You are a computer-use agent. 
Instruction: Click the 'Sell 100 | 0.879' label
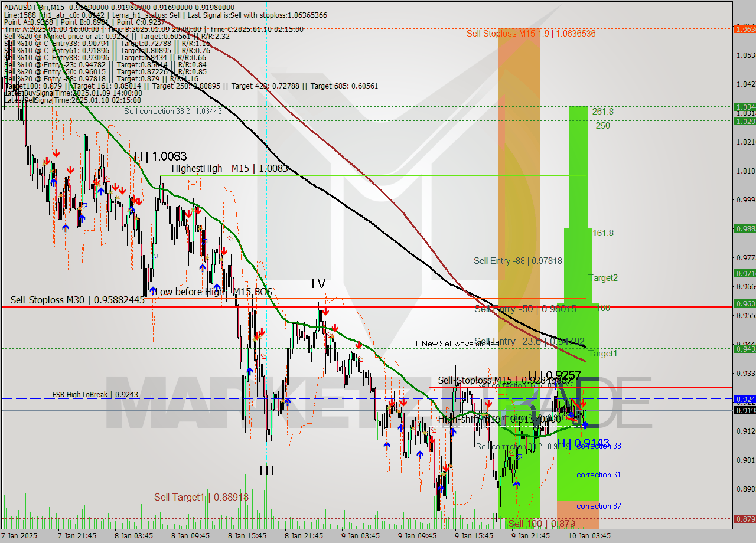pos(542,524)
